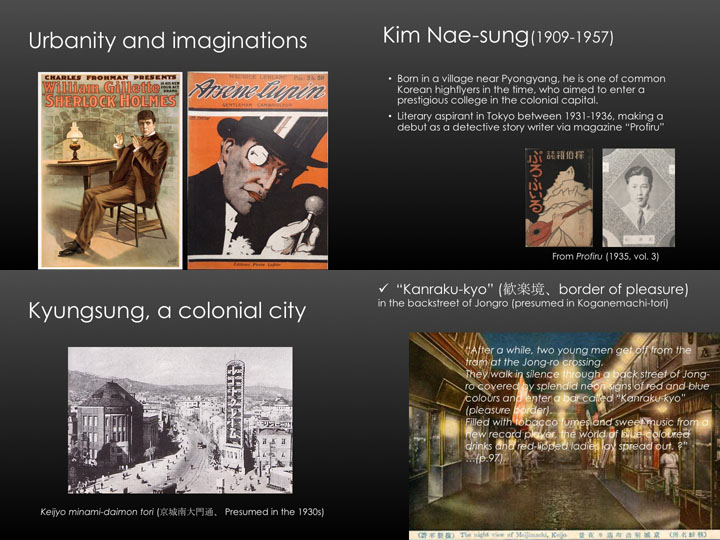Select the Kim Nae-sung portrait photo
720x540 pixels.
click(x=639, y=197)
